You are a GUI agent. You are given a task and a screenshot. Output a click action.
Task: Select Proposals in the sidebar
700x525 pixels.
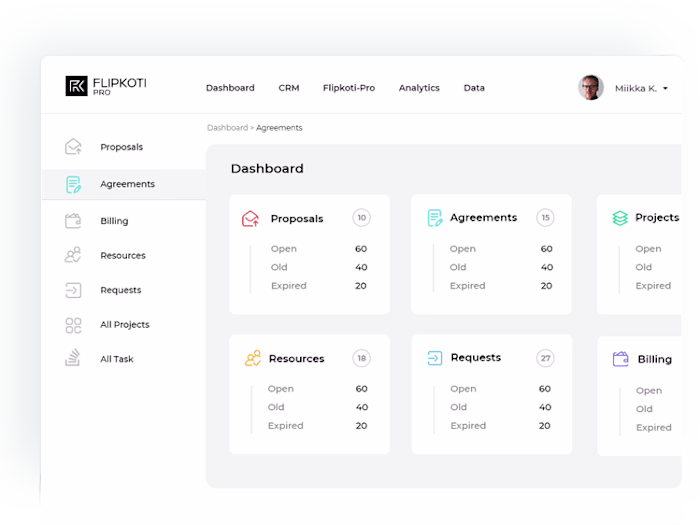pyautogui.click(x=124, y=147)
